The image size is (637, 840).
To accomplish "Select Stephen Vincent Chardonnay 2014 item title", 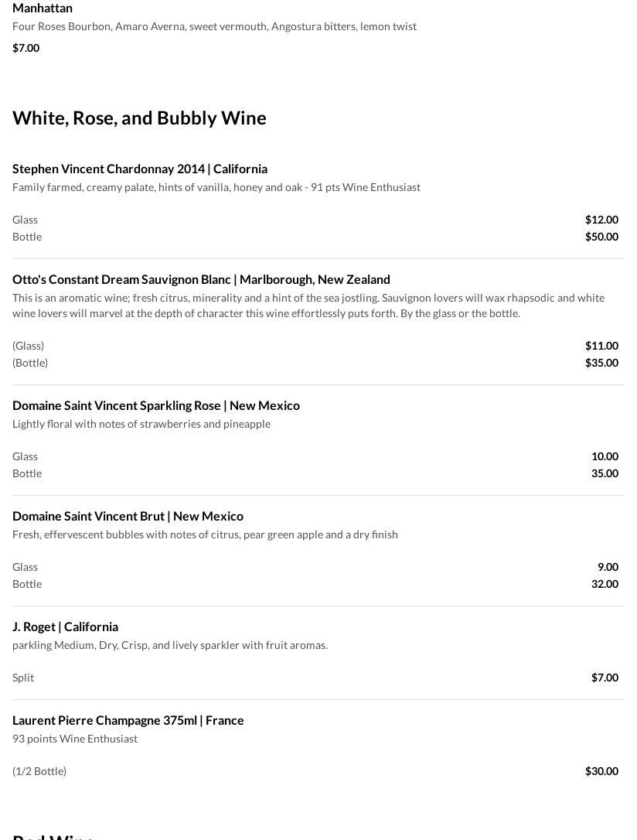I will pyautogui.click(x=140, y=169).
